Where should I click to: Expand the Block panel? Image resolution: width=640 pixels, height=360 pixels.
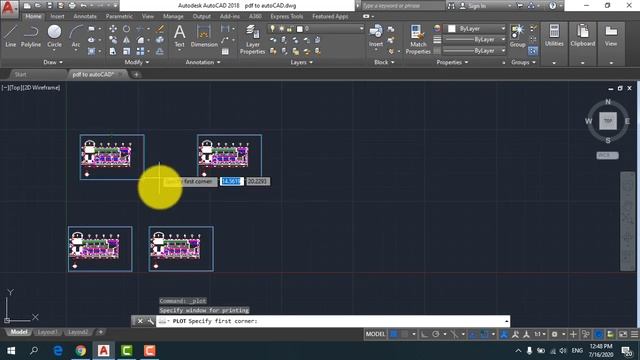click(384, 62)
